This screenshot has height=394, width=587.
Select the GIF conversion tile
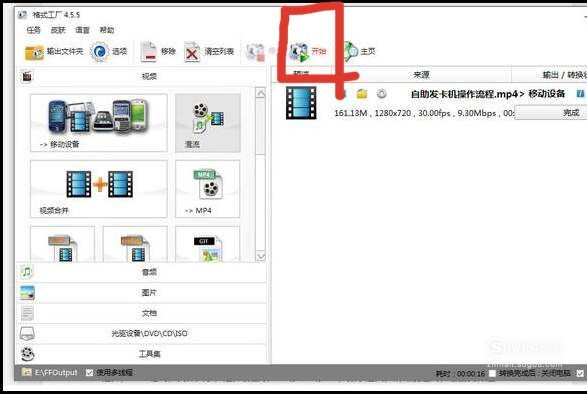[208, 243]
